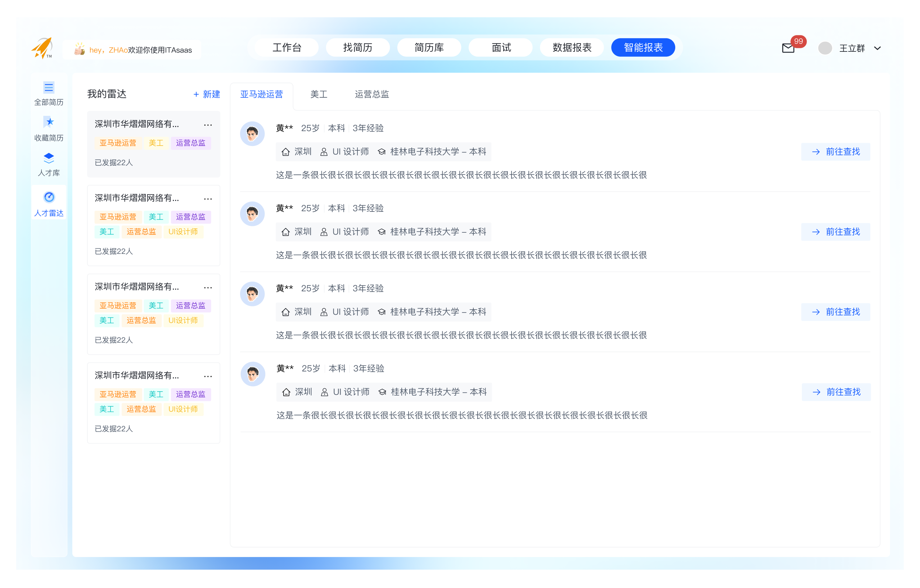Image resolution: width=920 pixels, height=588 pixels.
Task: Open 全部简历 from the left sidebar
Action: click(x=49, y=93)
